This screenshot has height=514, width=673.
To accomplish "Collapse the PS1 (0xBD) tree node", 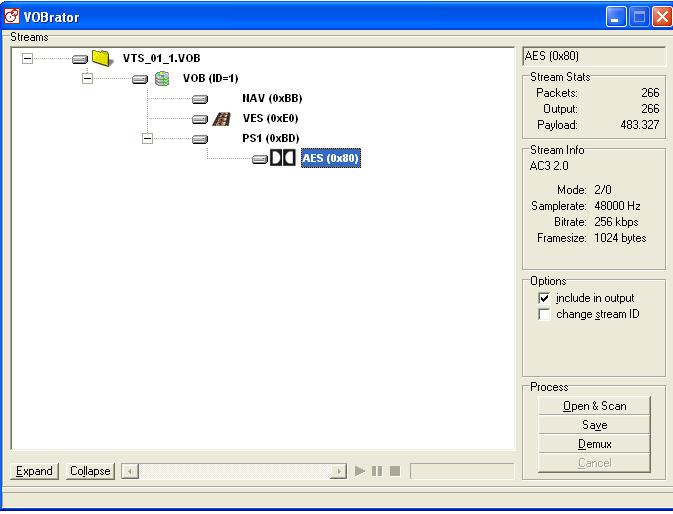I will (147, 139).
